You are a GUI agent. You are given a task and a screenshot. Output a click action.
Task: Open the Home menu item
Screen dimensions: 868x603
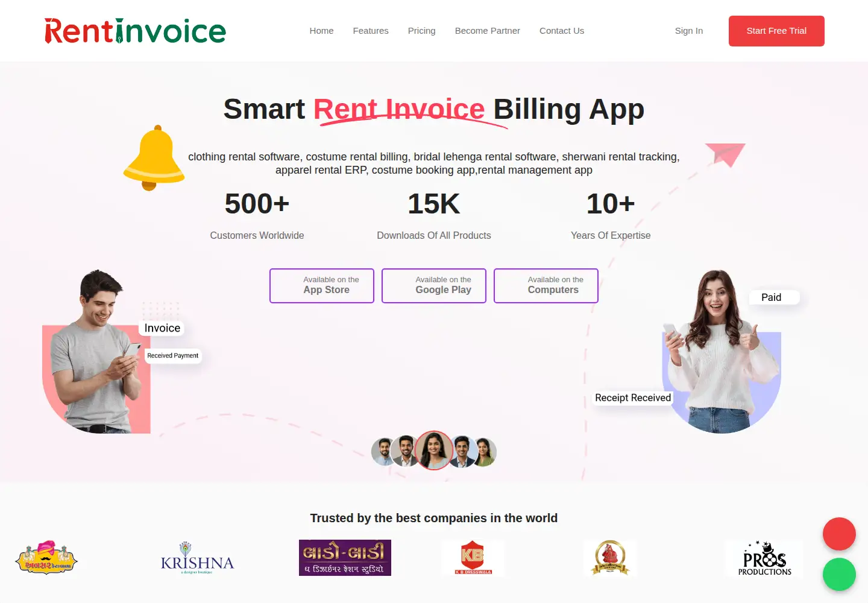tap(321, 31)
